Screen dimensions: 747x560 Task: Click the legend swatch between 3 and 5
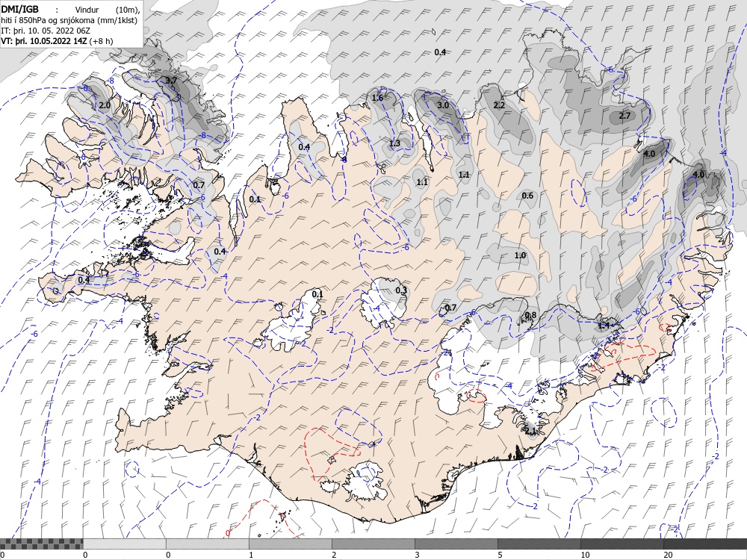click(456, 544)
